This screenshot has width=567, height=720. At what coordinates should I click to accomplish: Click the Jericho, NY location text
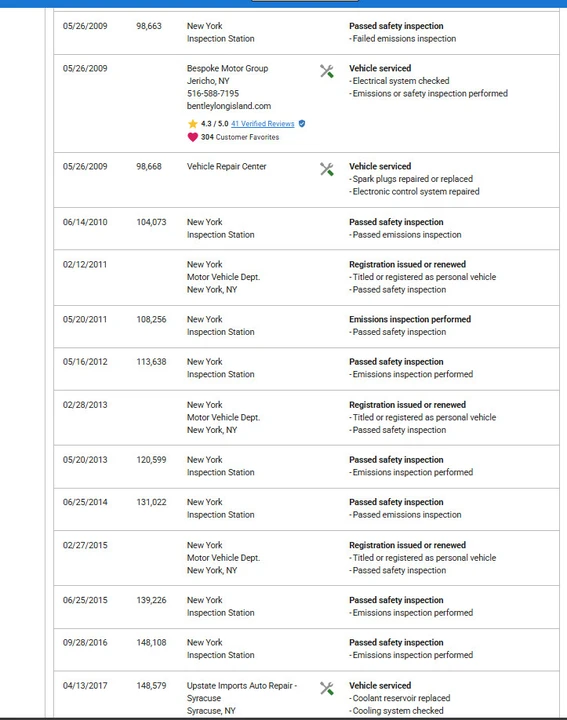tap(208, 81)
